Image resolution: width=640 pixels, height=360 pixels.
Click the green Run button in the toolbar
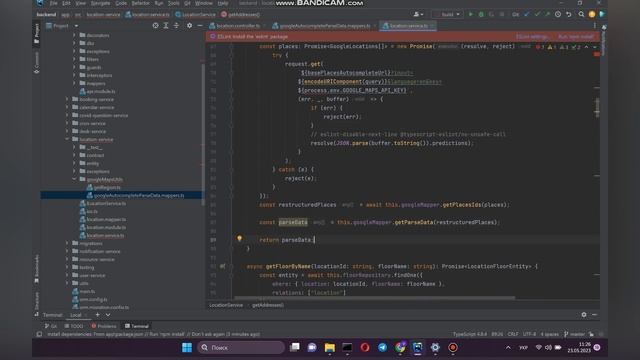coord(471,14)
